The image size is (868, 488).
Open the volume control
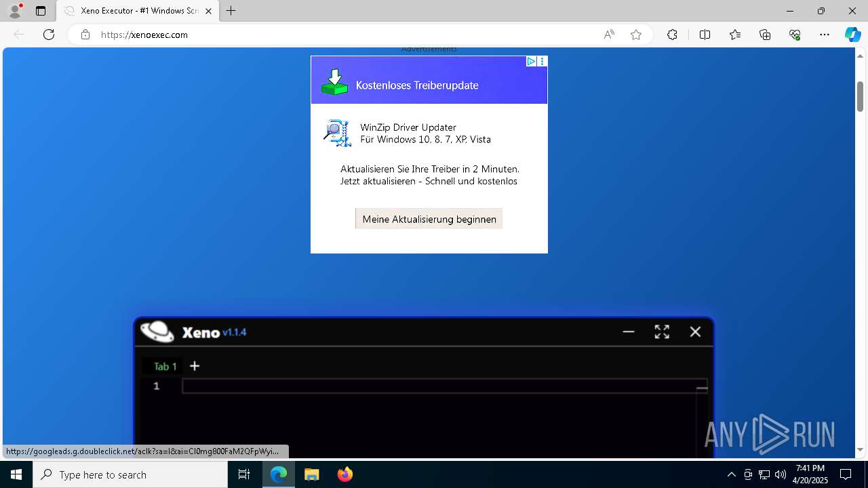click(781, 474)
